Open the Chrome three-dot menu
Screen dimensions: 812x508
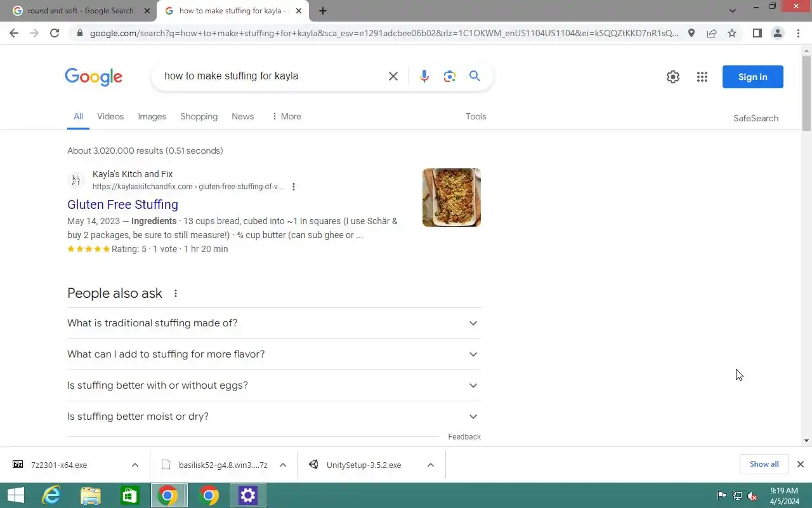(798, 33)
